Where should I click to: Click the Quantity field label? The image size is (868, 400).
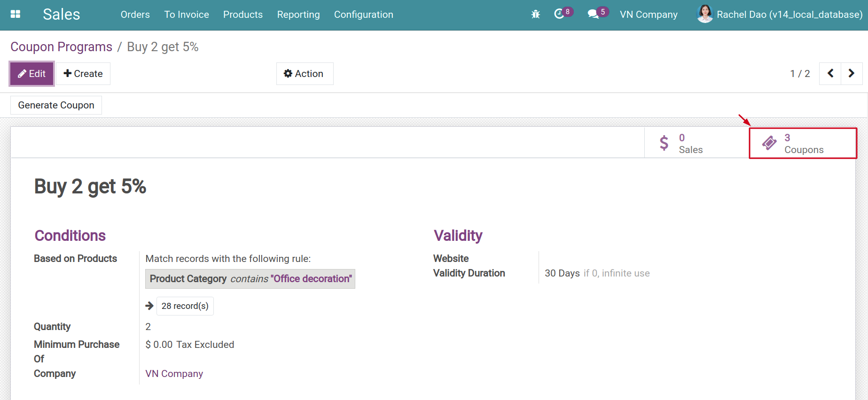52,327
